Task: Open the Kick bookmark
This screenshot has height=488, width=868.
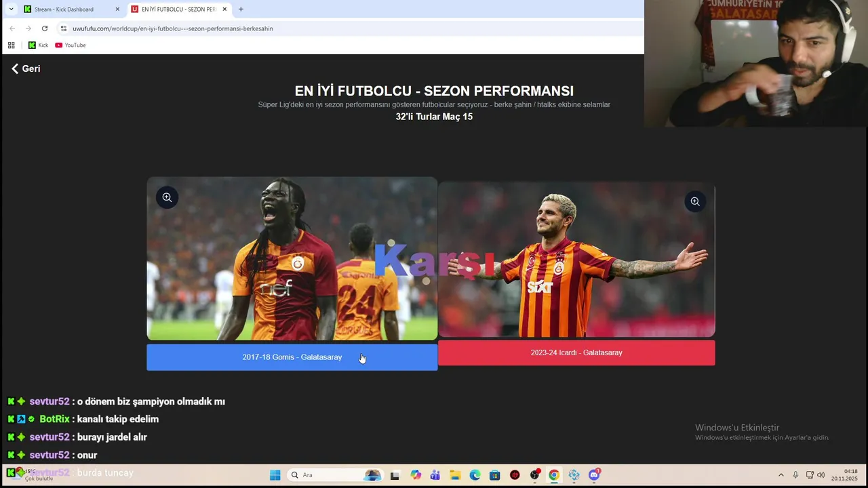Action: [38, 45]
